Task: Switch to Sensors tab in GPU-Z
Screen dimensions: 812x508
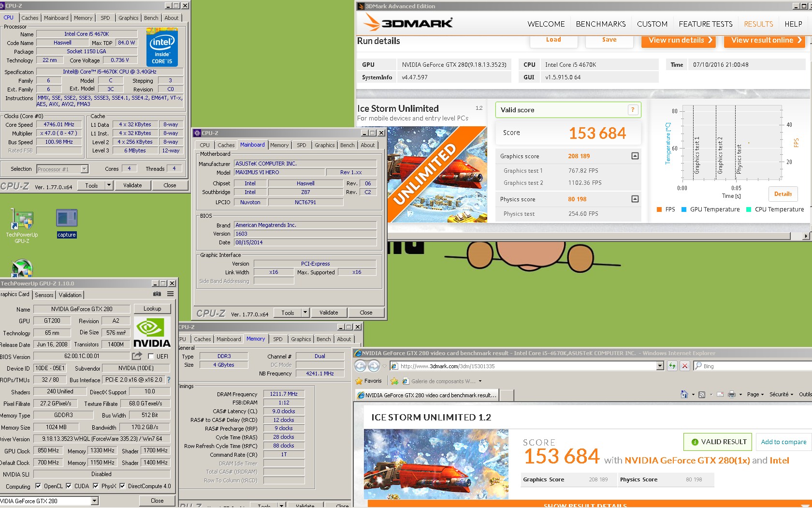Action: pos(44,295)
